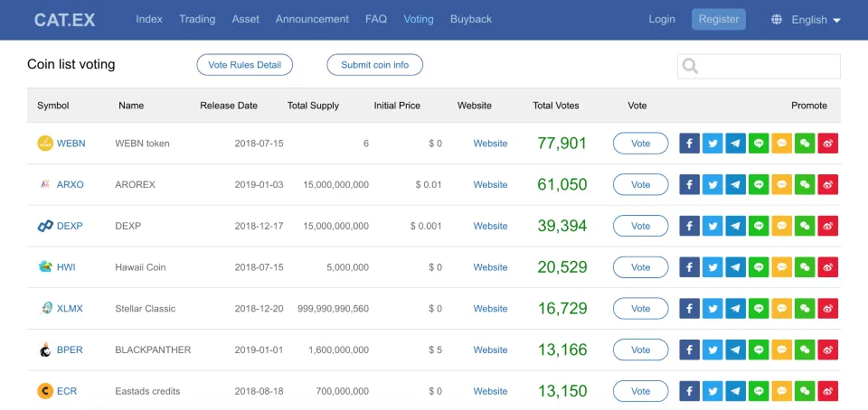Screen dimensions: 868x410
Task: Open the Voting menu item
Action: click(x=419, y=19)
